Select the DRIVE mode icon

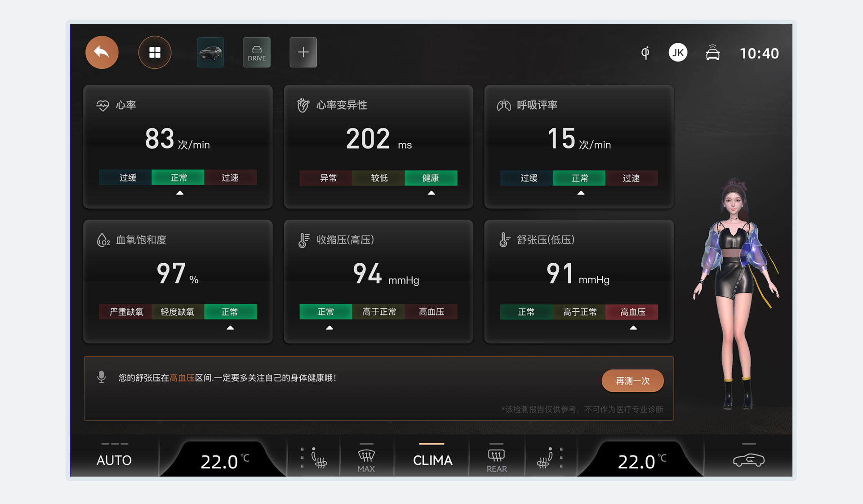point(257,52)
